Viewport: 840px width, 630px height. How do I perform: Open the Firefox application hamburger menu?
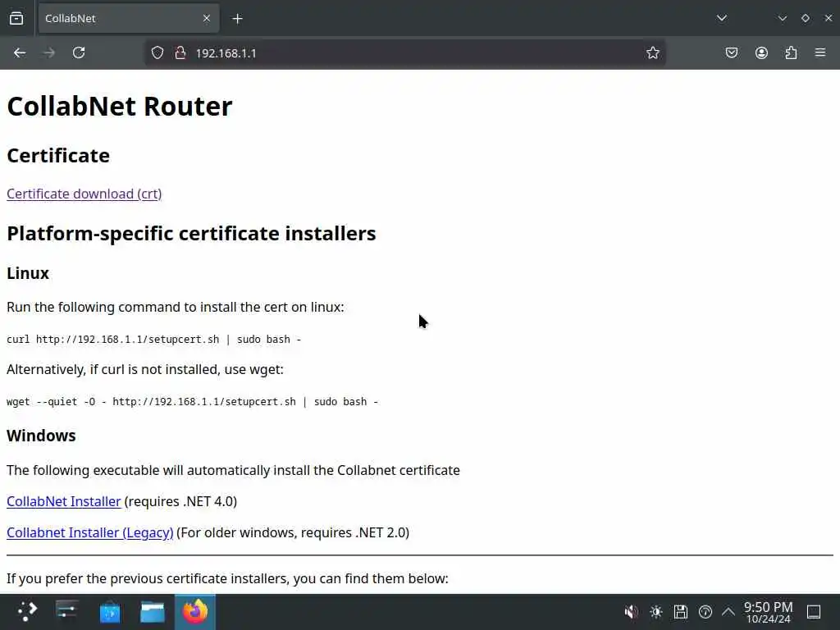click(x=820, y=52)
